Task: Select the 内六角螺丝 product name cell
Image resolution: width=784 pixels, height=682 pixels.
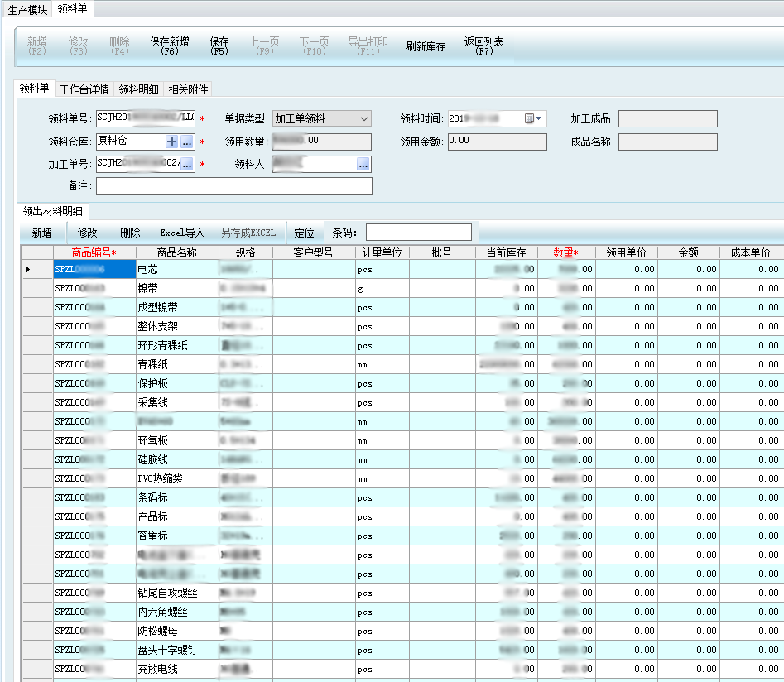Action: coord(177,612)
